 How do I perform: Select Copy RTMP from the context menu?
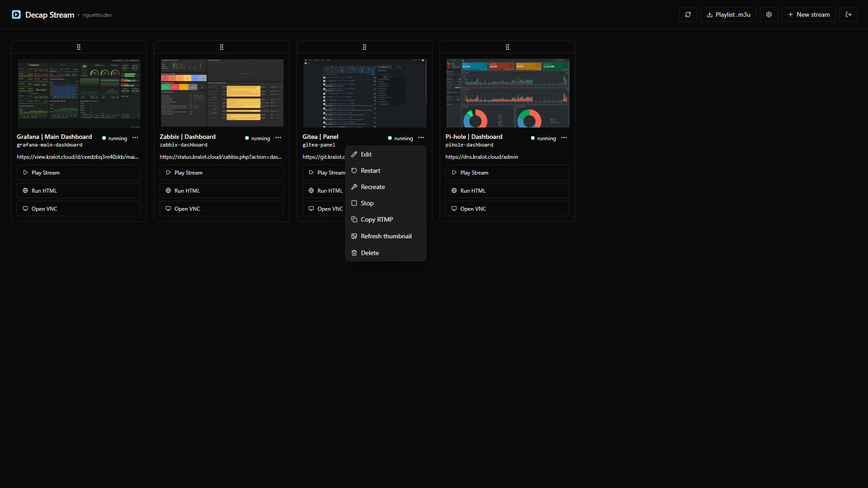(376, 219)
